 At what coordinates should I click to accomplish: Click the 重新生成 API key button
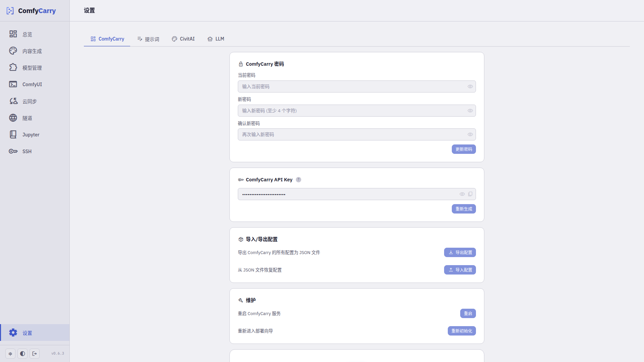click(x=464, y=209)
